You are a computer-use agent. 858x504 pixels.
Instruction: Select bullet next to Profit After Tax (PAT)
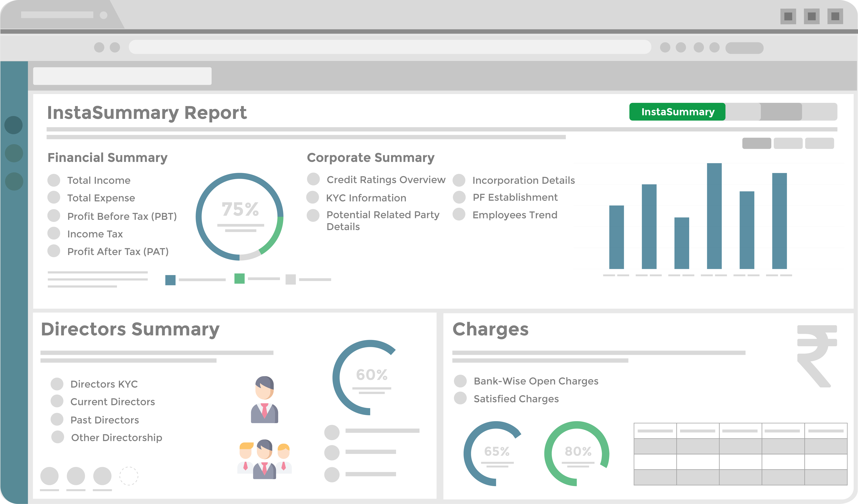tap(54, 251)
